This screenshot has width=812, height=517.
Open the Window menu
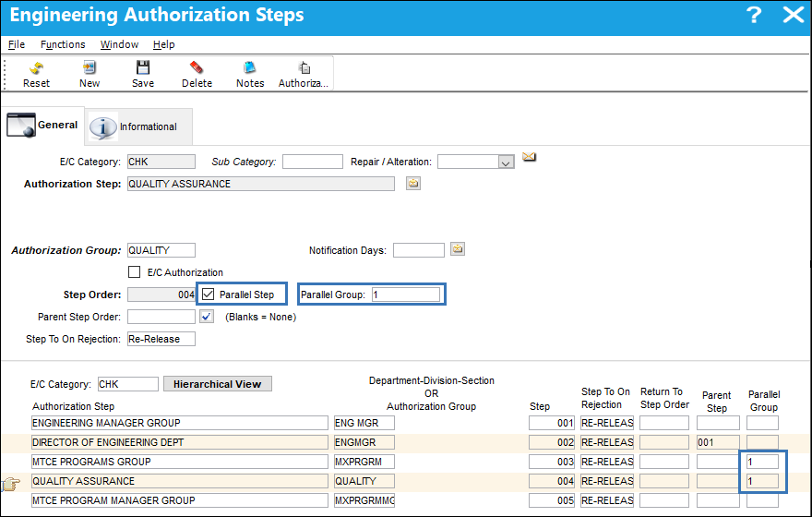(119, 44)
